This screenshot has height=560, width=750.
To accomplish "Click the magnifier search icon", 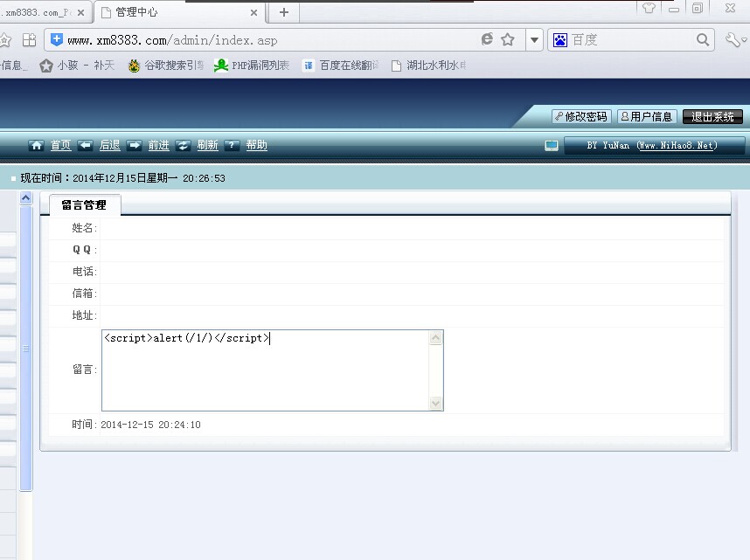I will (703, 40).
